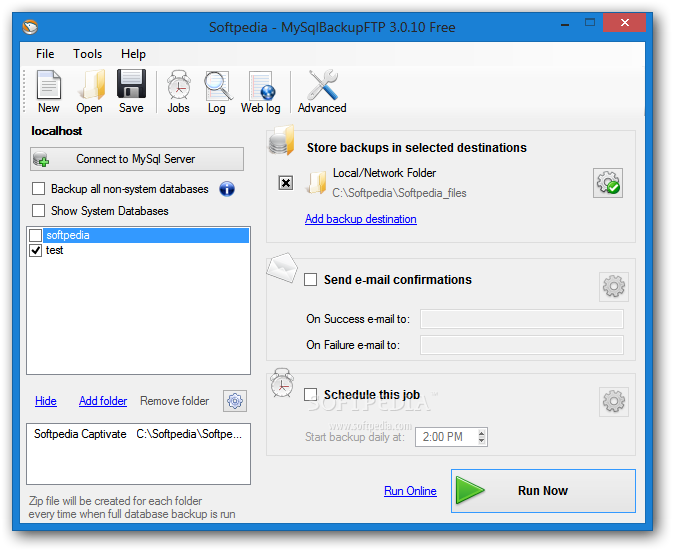View the Log magnifier icon

[217, 91]
